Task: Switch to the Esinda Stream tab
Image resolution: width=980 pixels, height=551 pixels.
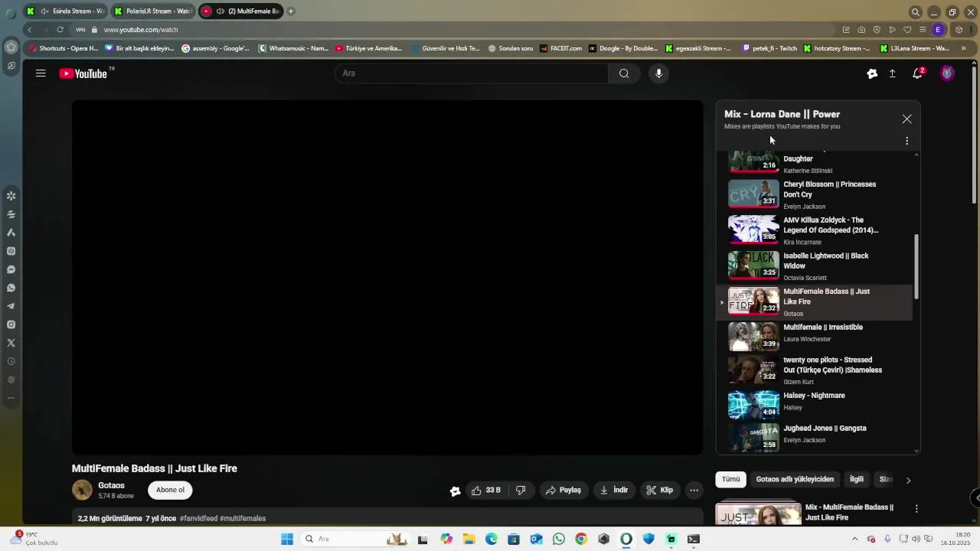Action: (64, 11)
